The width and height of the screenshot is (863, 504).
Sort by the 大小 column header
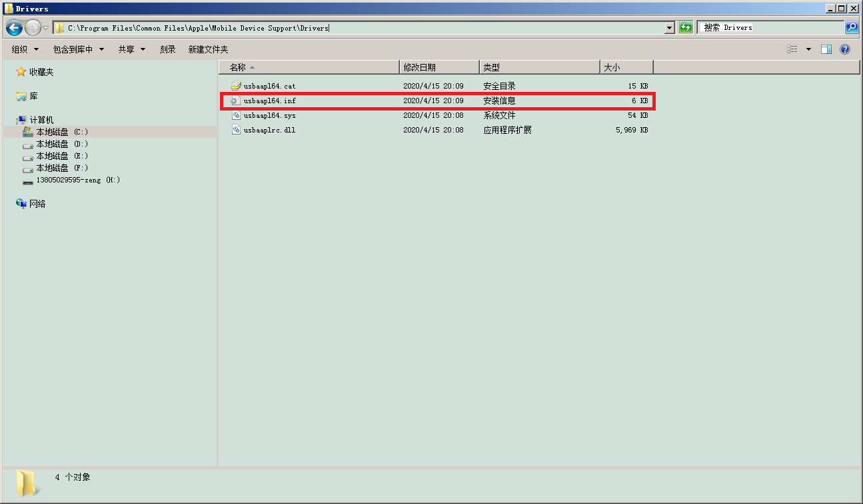(626, 67)
